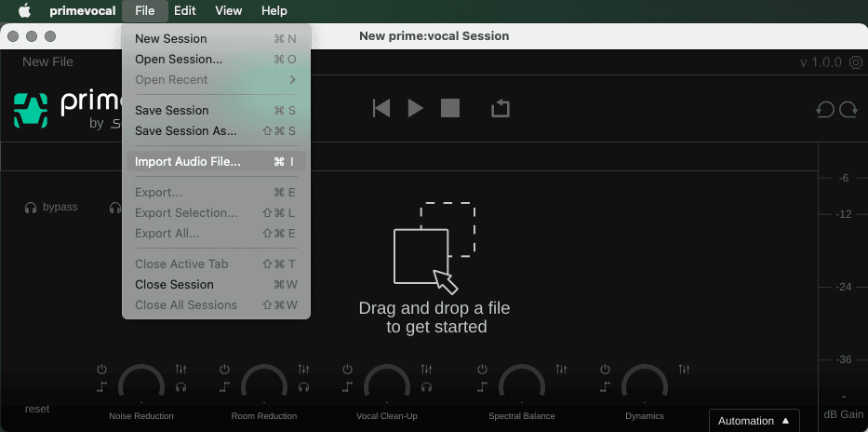
Task: Click Dynamics automation curve icon
Action: 606,386
